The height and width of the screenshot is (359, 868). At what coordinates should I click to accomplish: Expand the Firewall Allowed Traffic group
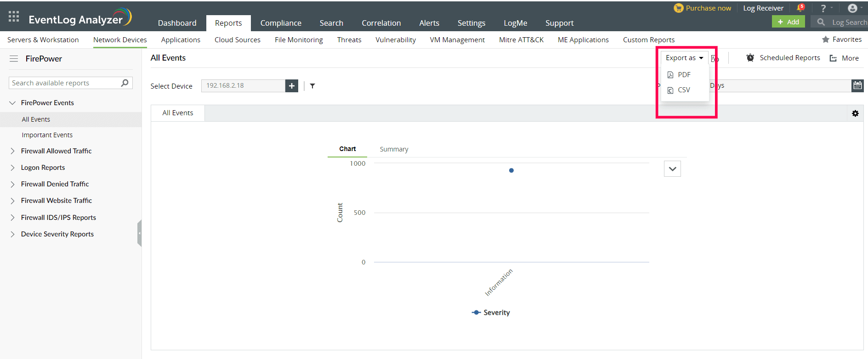tap(12, 151)
